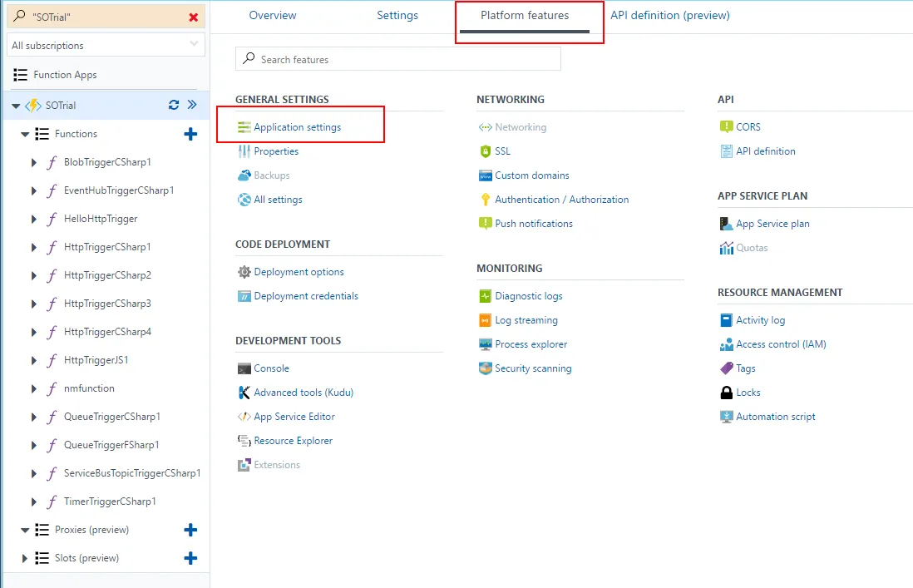Click the App Service Editor icon
The height and width of the screenshot is (588, 913).
(x=244, y=417)
